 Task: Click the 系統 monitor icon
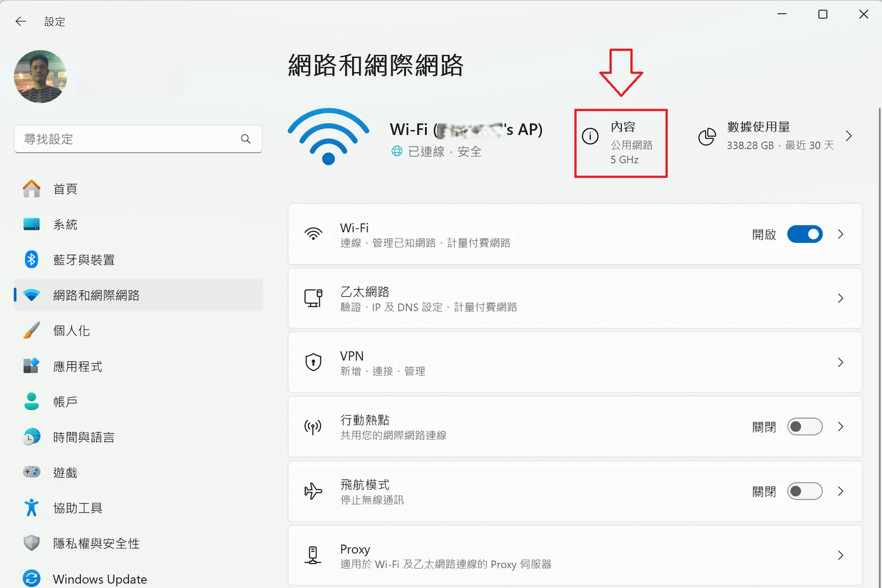click(32, 225)
